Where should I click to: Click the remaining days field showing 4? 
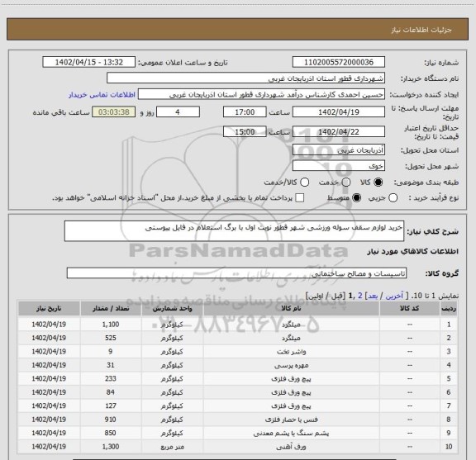(178, 112)
